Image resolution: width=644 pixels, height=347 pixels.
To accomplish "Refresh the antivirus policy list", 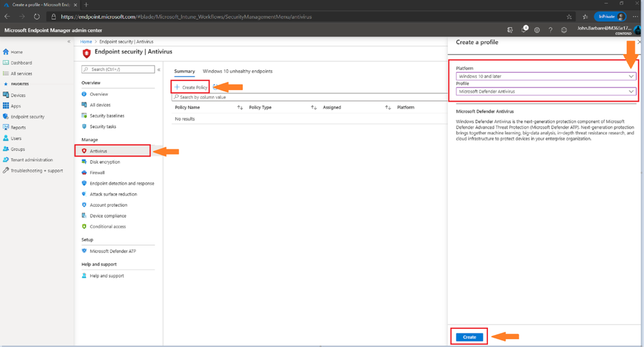I will [x=215, y=87].
